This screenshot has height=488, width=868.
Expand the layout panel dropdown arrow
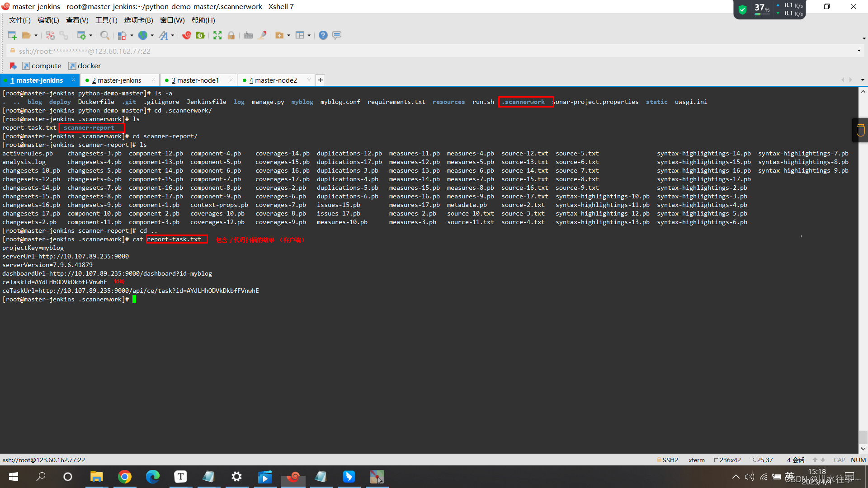pos(309,35)
